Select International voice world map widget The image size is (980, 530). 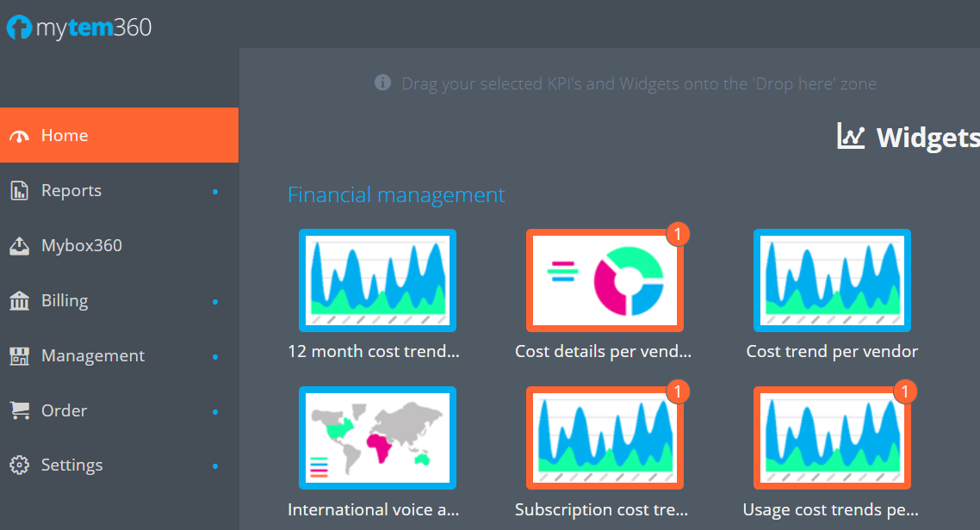coord(377,438)
